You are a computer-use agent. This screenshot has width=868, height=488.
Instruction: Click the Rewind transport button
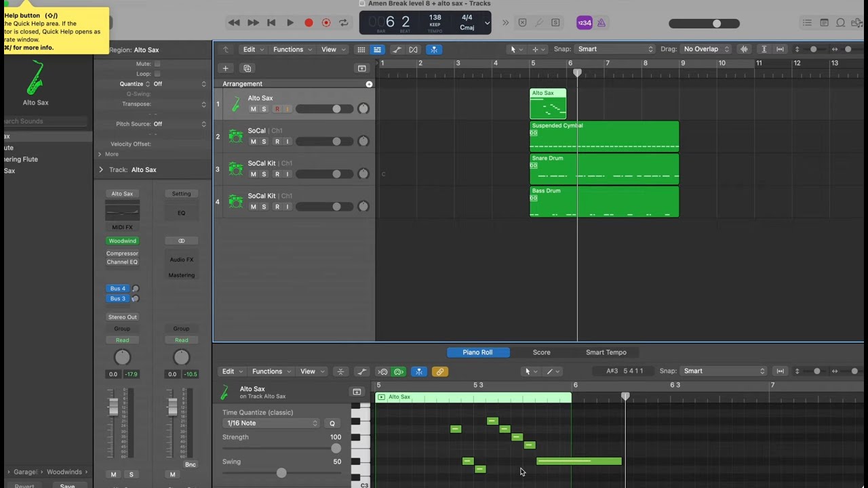[234, 22]
